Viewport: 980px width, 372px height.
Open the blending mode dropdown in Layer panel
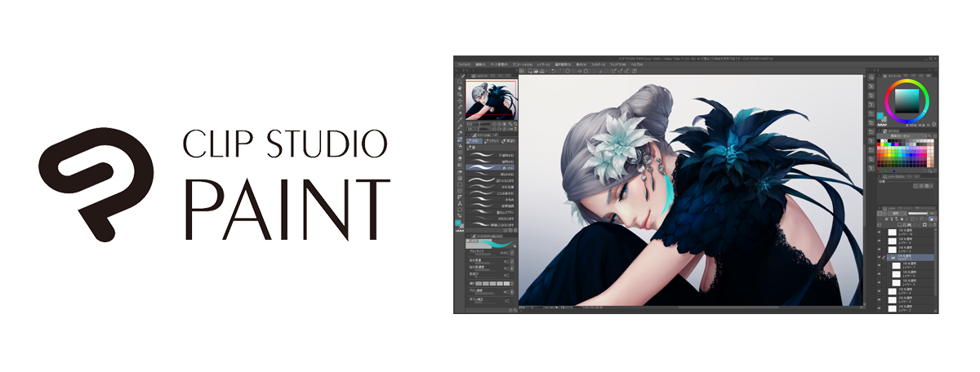[896, 213]
